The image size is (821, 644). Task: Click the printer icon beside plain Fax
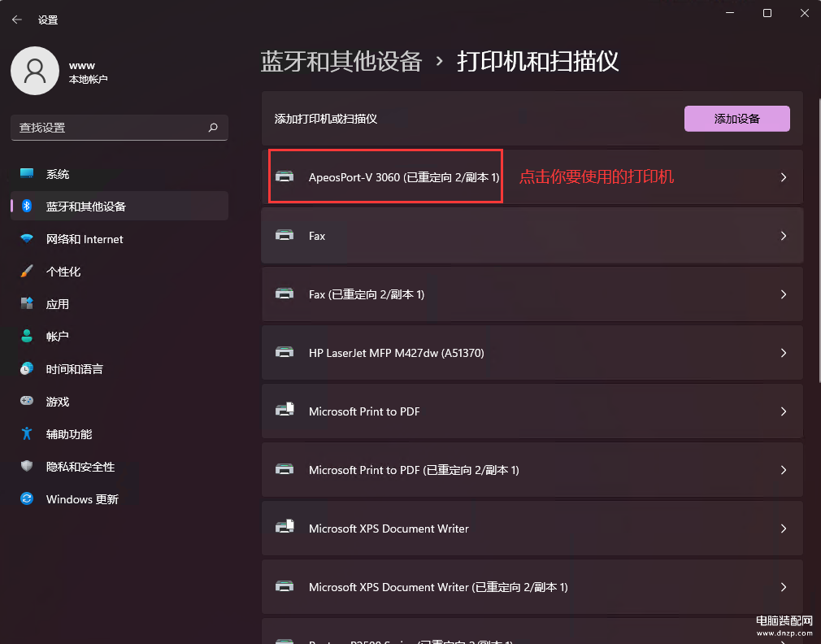click(285, 235)
